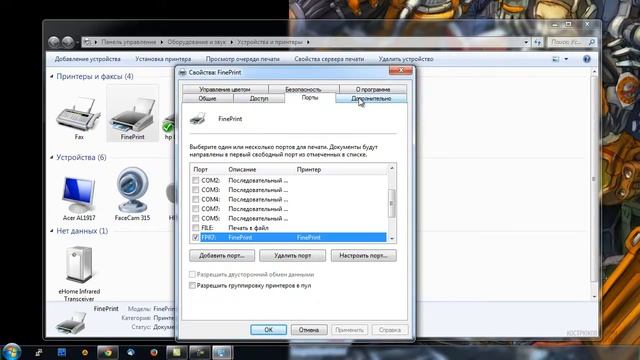Open the address bar history dropdown arrow
Screen dimensions: 640x360
526,42
